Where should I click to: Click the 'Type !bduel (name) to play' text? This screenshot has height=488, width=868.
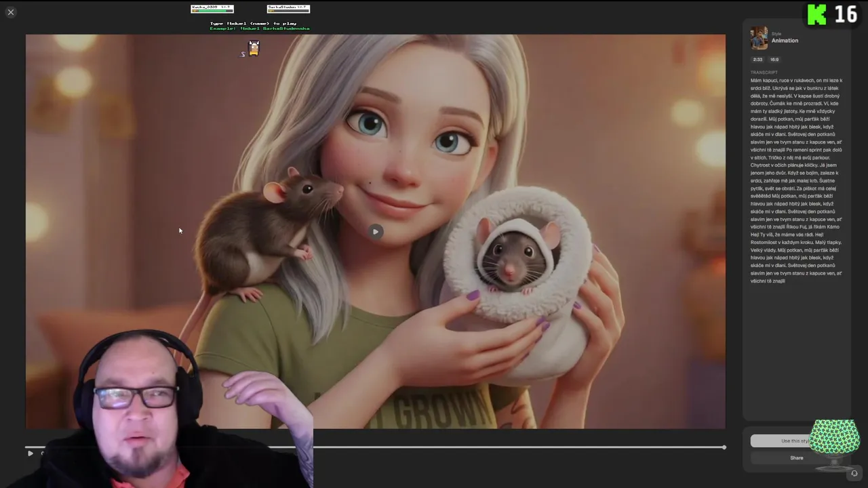253,24
